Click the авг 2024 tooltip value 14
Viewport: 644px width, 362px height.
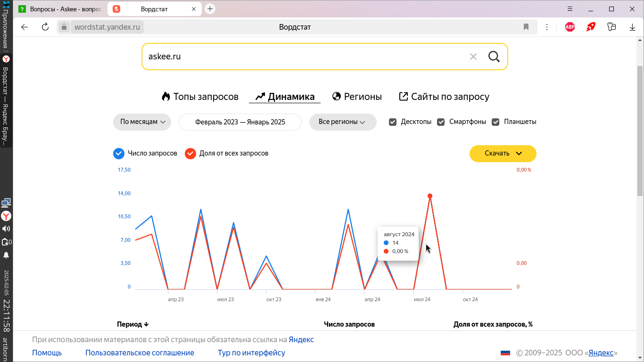tap(395, 243)
